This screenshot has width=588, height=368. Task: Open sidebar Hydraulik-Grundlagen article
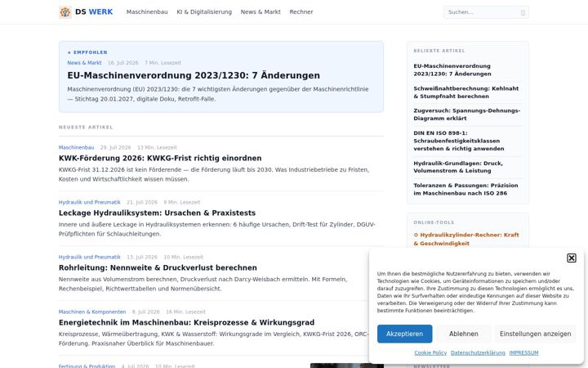(x=458, y=167)
